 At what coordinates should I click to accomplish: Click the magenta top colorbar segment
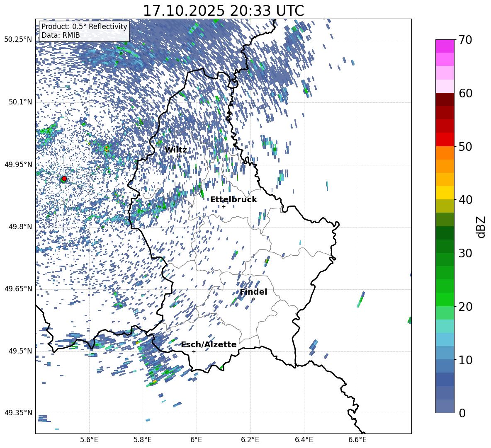point(445,46)
